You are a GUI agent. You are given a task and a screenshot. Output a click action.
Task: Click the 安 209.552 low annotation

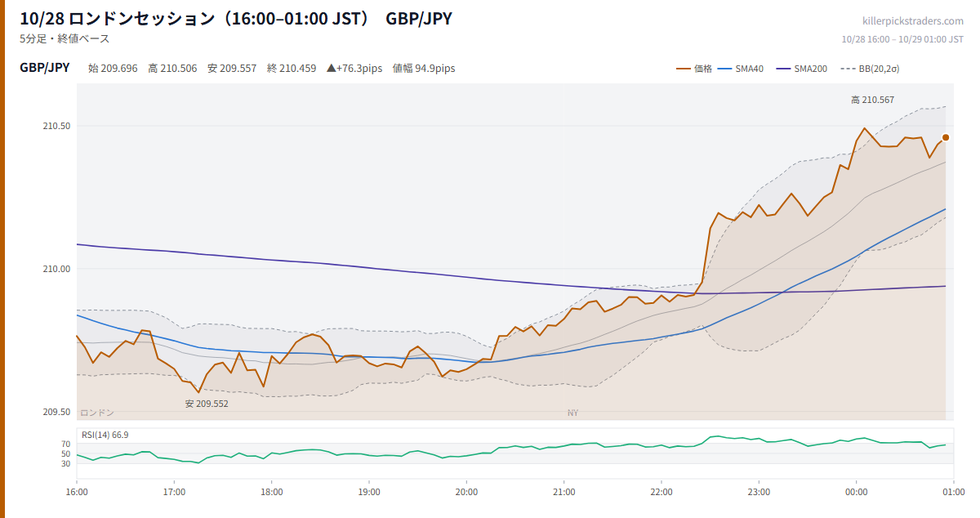pos(207,404)
